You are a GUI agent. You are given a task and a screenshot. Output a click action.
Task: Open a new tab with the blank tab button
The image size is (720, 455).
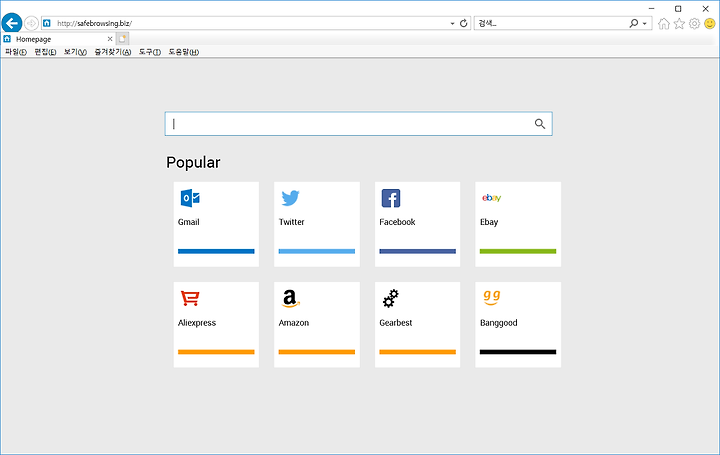click(122, 39)
